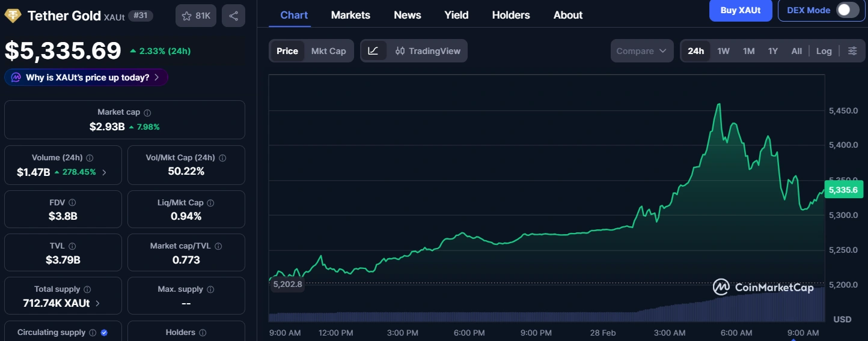
Task: Click the Tether Gold coin logo
Action: point(13,16)
